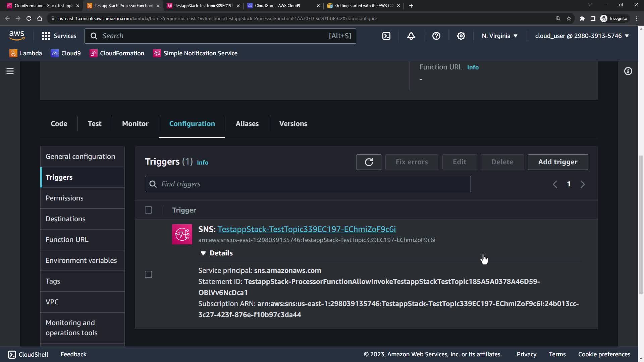644x362 pixels.
Task: Collapse the trigger Details section
Action: 203,253
